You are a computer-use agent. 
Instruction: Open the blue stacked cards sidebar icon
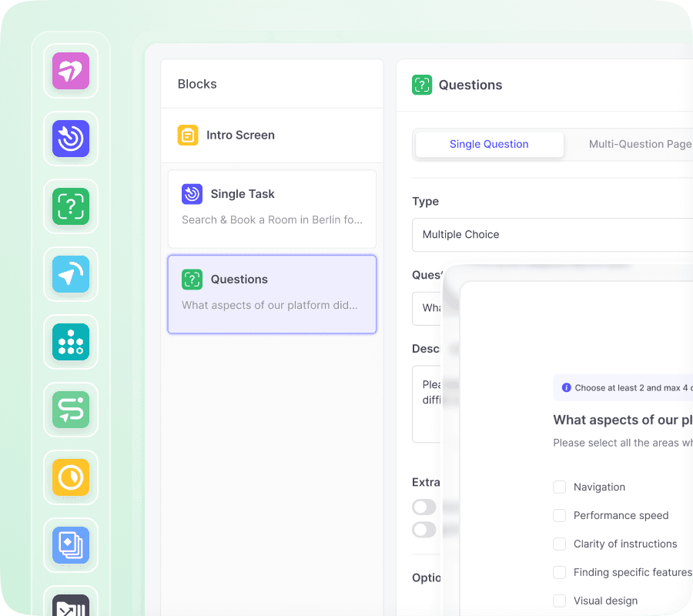(x=71, y=545)
